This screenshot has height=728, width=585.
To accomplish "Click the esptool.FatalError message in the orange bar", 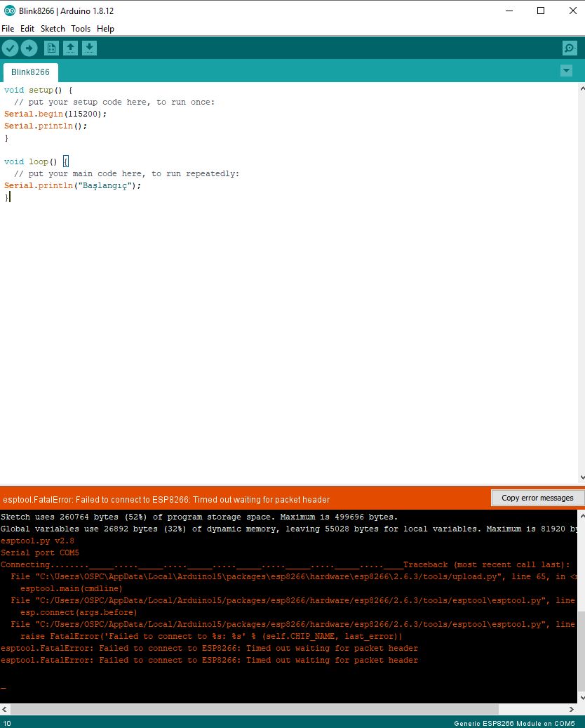I will tap(166, 500).
